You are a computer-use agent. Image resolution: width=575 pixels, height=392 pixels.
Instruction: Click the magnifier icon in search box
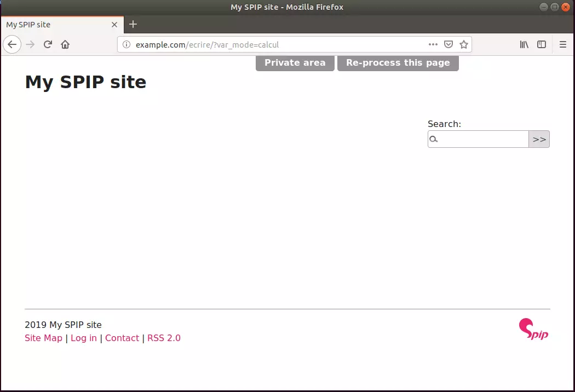point(434,139)
